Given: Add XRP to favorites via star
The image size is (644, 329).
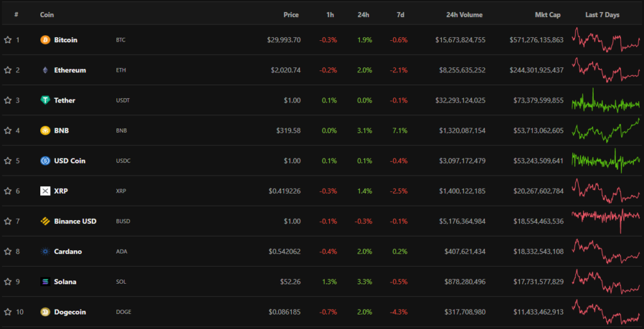Looking at the screenshot, I should [8, 191].
